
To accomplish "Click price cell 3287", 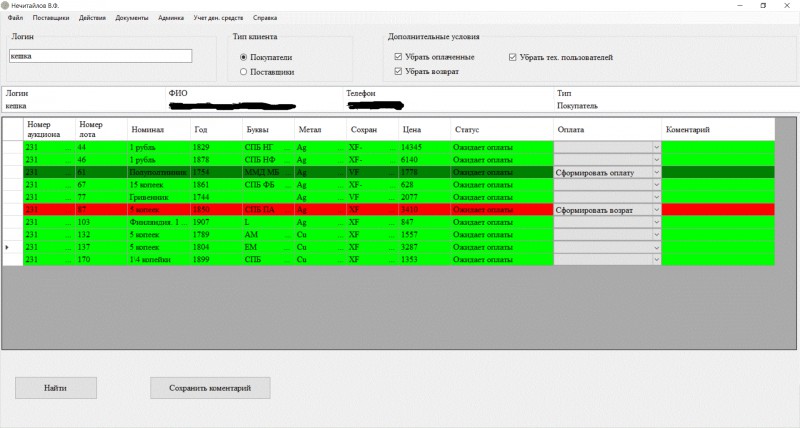I will [x=425, y=247].
